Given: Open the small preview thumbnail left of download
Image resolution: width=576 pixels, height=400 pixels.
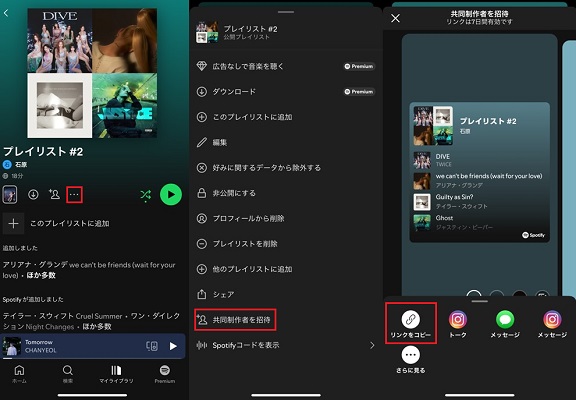Looking at the screenshot, I should click(10, 194).
